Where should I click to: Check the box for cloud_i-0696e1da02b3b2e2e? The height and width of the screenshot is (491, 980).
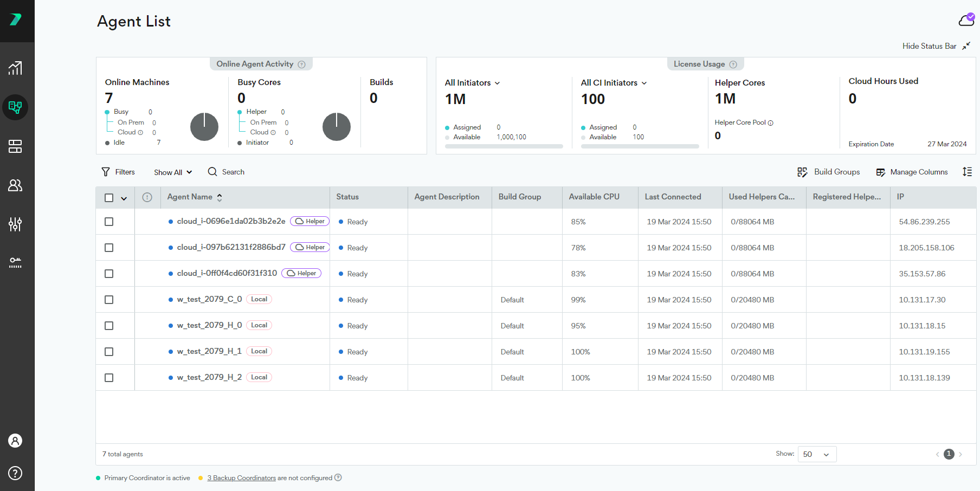pos(109,222)
